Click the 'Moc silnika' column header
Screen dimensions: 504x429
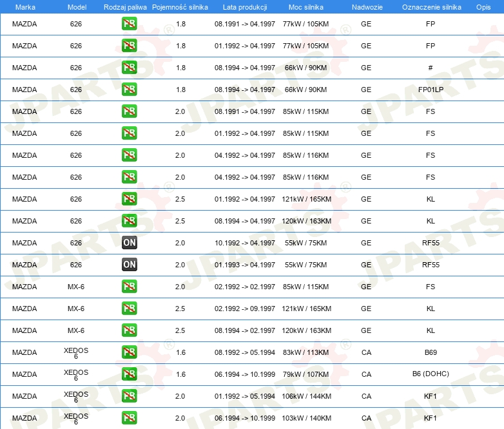point(305,7)
